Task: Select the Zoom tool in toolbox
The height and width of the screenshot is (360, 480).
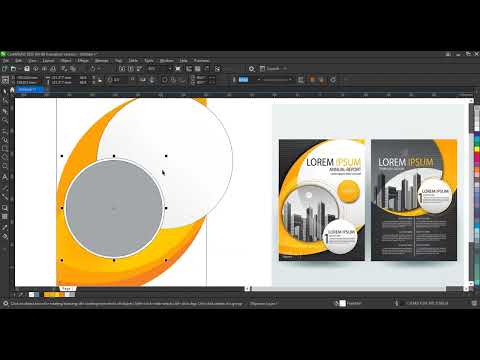Action: click(5, 120)
